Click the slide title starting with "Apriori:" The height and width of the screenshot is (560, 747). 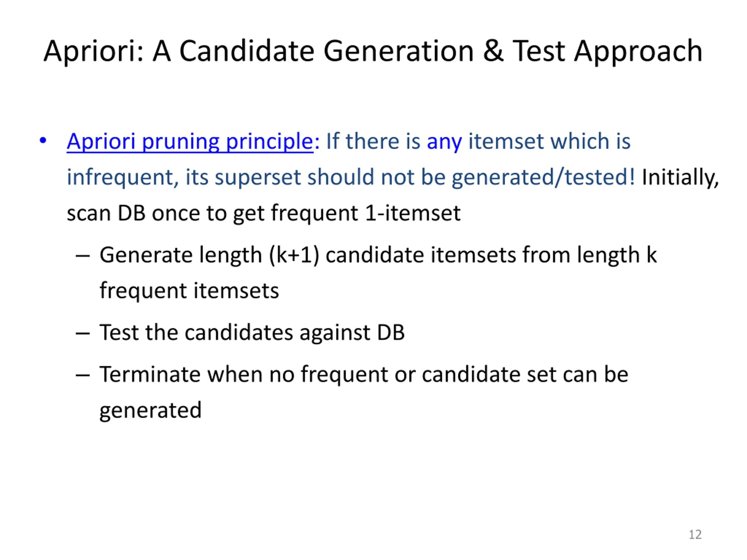pyautogui.click(x=373, y=51)
